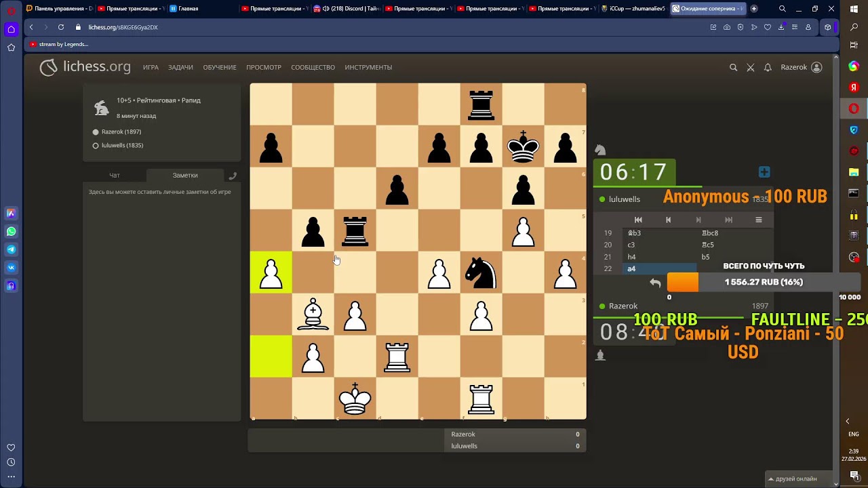Screen dimensions: 868x488
Task: Open the crossed-swords challenges icon
Action: pos(751,67)
